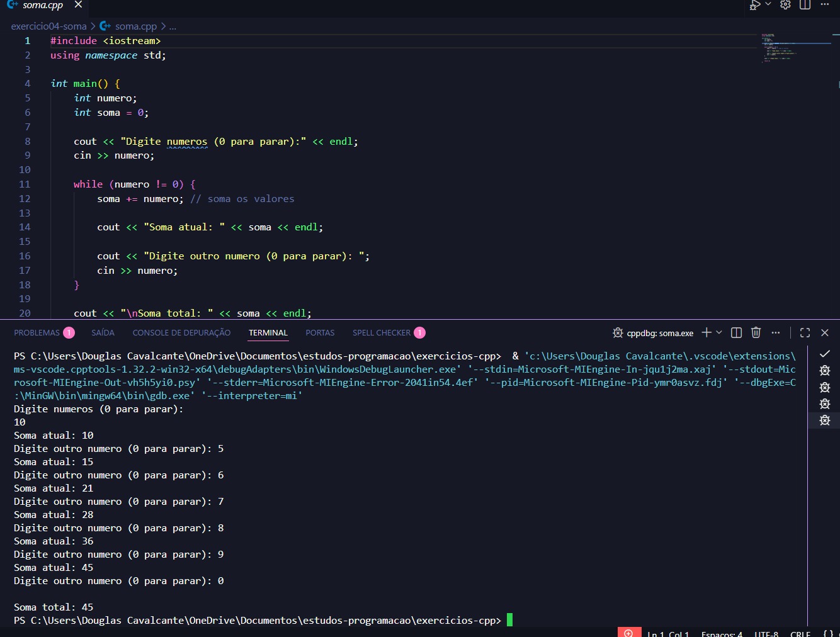Click the cppdbg: soma.exe terminal label
Screen dimensions: 840x637
click(653, 333)
